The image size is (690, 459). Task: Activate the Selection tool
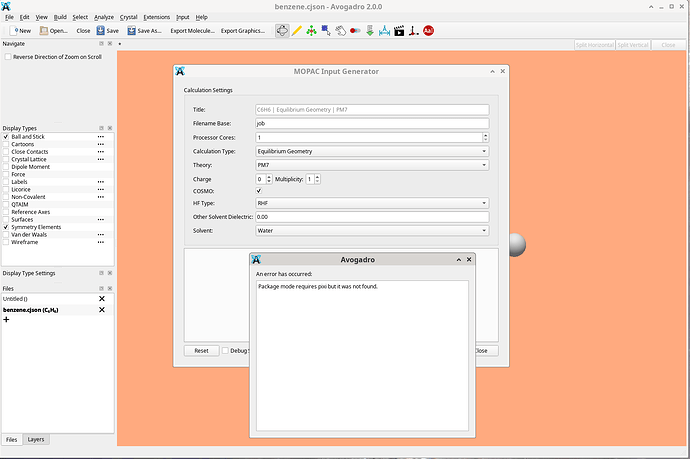click(x=326, y=31)
